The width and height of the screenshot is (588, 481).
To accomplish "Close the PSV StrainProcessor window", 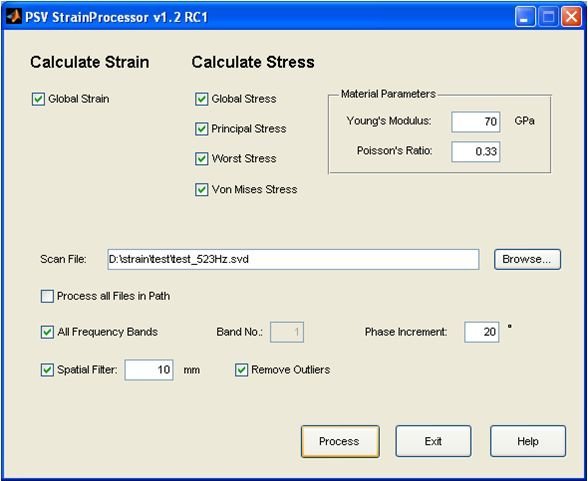I will coord(571,17).
